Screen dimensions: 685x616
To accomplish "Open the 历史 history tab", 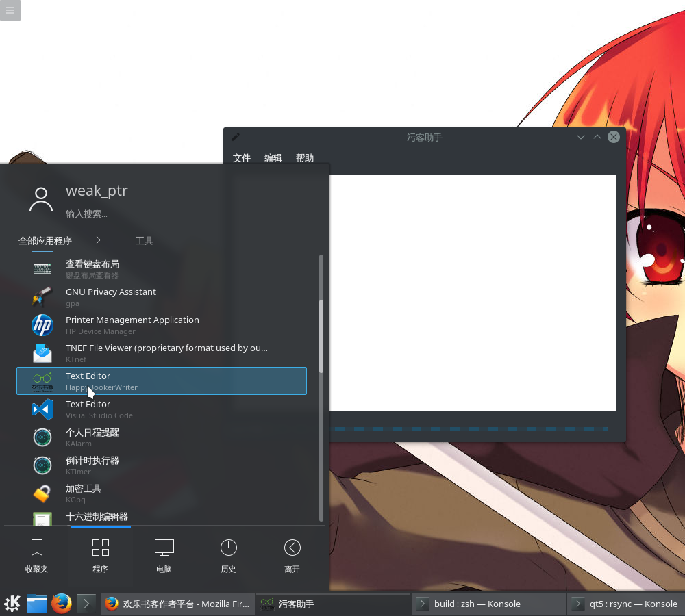I will (229, 555).
